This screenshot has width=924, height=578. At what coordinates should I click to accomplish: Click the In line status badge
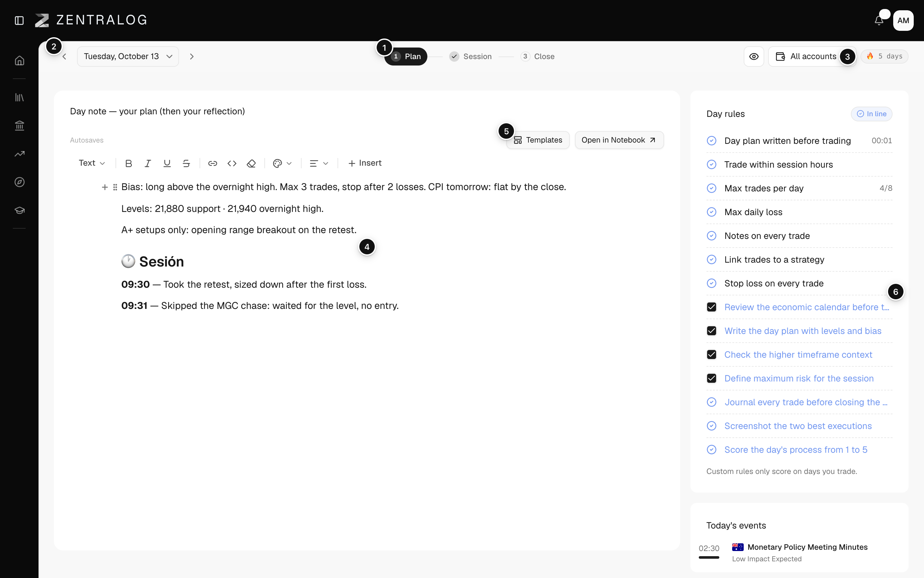tap(871, 114)
